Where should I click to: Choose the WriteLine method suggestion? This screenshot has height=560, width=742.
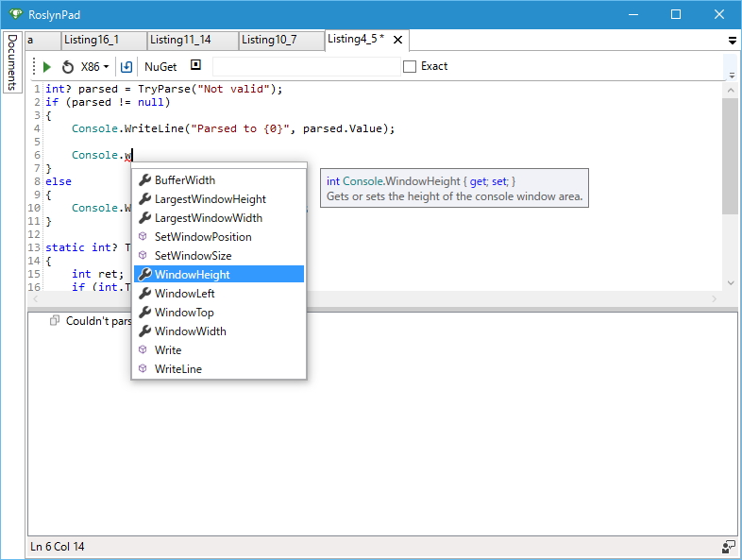tap(219, 368)
